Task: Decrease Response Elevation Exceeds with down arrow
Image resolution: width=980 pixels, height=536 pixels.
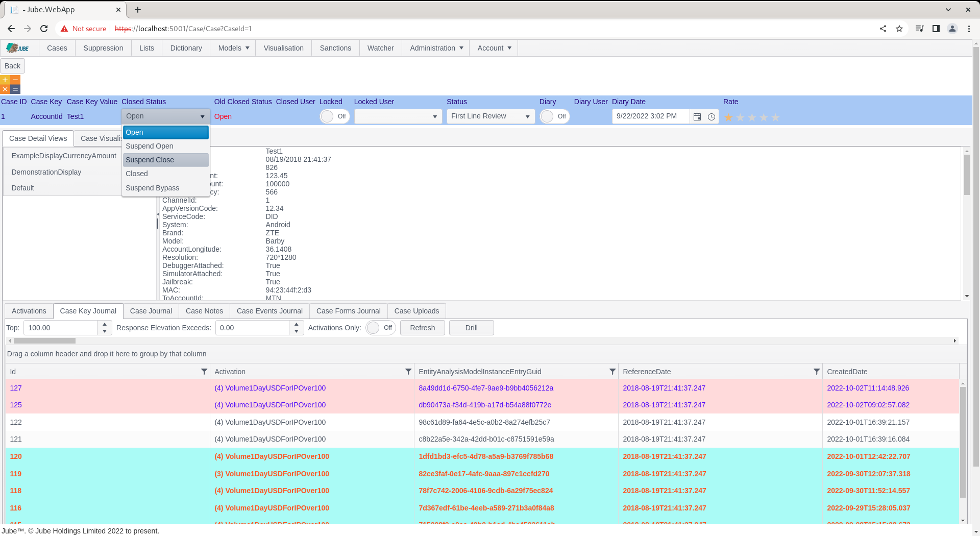Action: point(297,331)
